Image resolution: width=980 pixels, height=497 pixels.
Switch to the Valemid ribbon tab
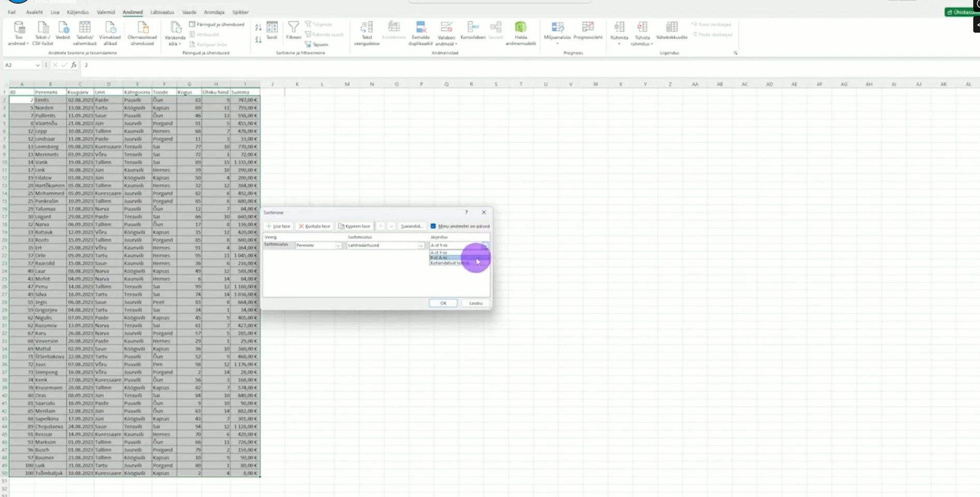coord(106,12)
